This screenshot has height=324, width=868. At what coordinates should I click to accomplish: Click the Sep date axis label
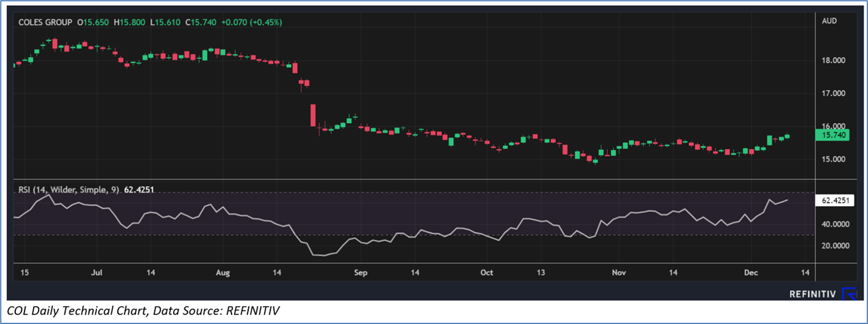click(x=361, y=272)
